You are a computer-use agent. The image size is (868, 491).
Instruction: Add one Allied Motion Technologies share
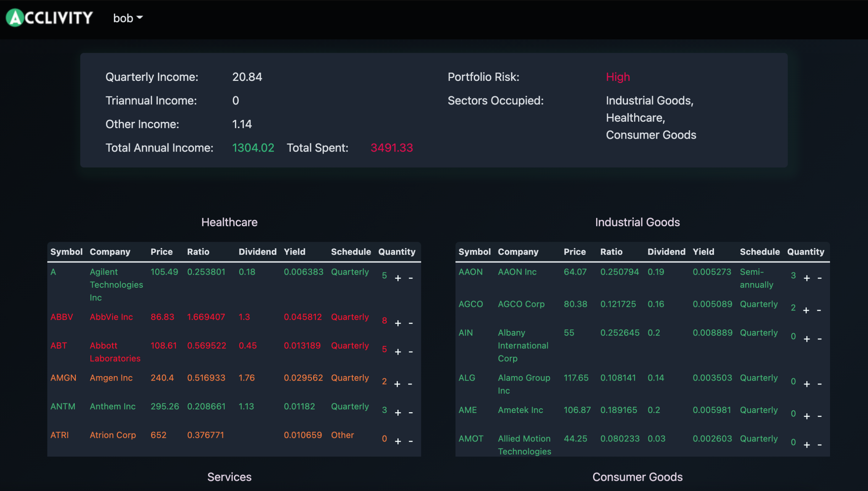pos(807,445)
